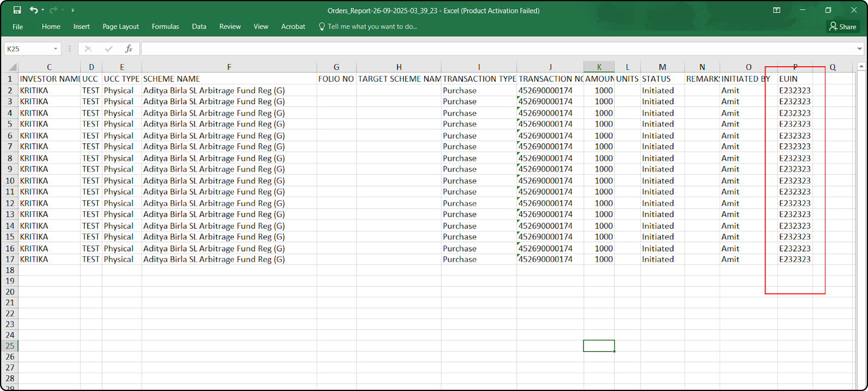Select column C header

(x=49, y=67)
